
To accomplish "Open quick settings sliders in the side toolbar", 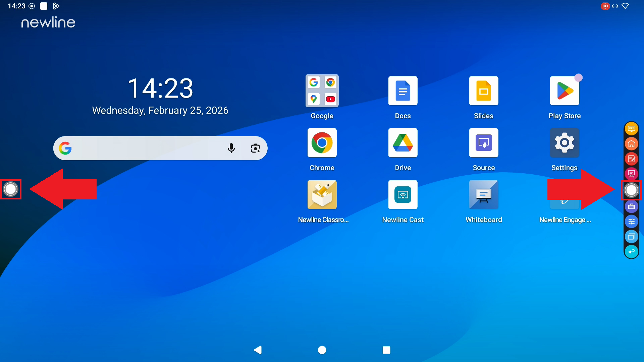I will tap(631, 222).
